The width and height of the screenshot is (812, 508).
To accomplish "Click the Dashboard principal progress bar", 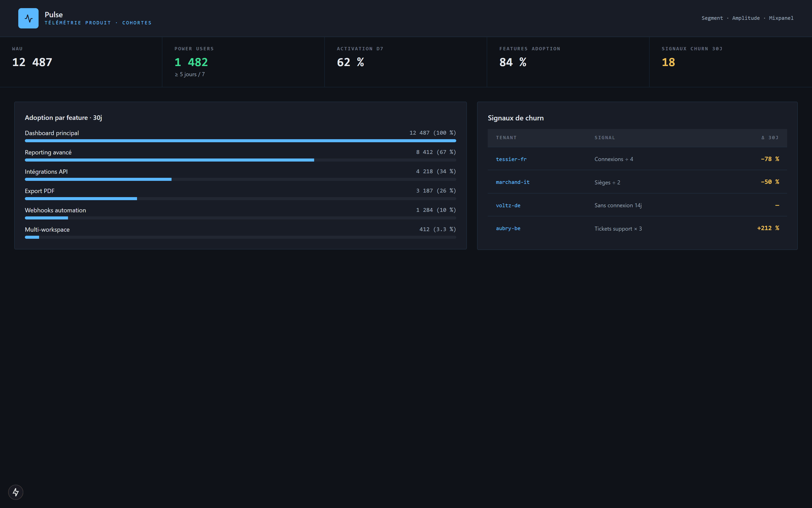I will click(240, 141).
